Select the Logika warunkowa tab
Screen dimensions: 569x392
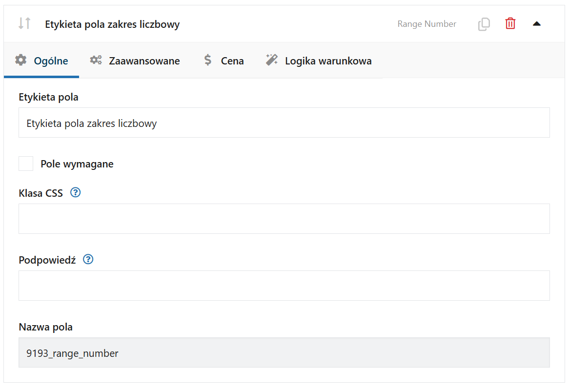coord(328,61)
